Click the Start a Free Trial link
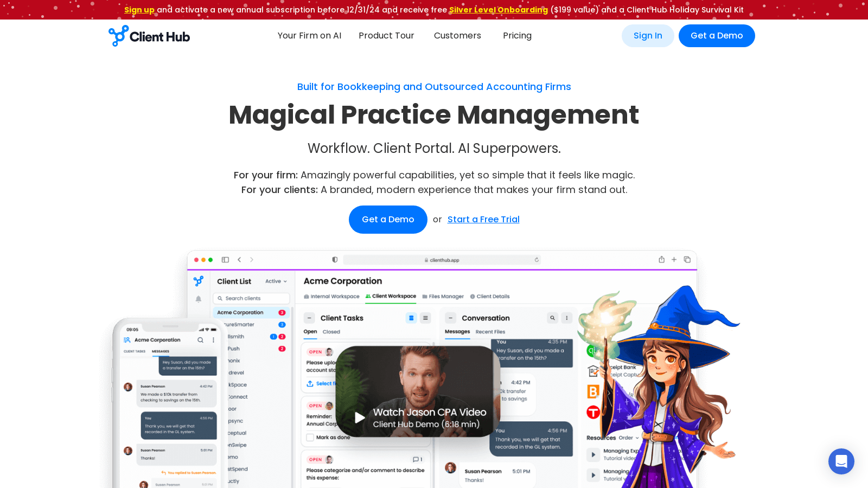 tap(483, 220)
